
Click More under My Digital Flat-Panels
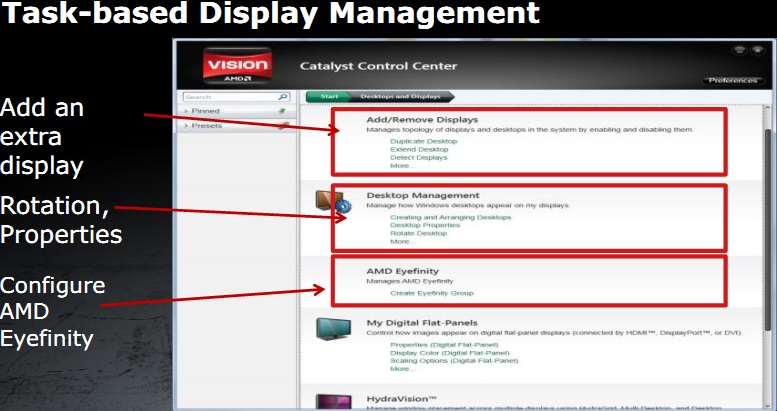pos(402,368)
